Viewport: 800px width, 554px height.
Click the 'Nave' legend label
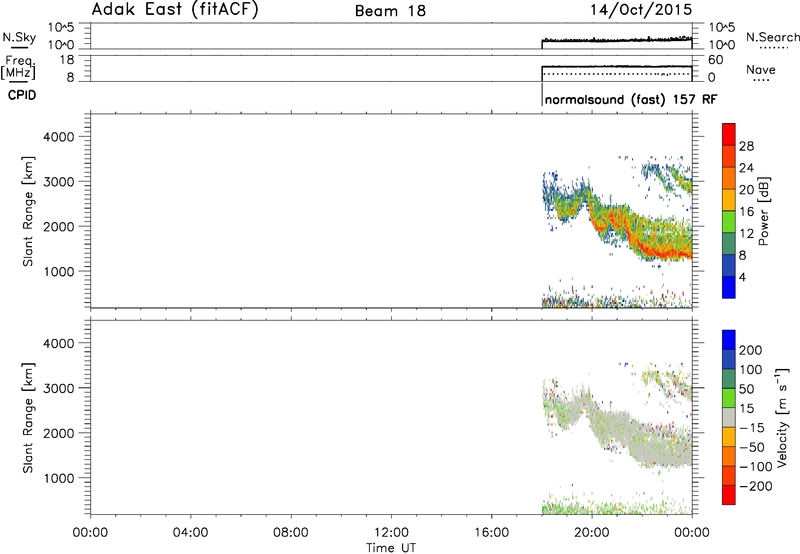[761, 70]
